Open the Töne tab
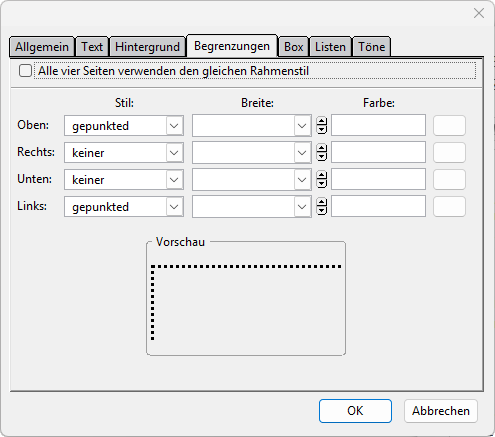Screen dimensions: 495x437 pos(371,47)
